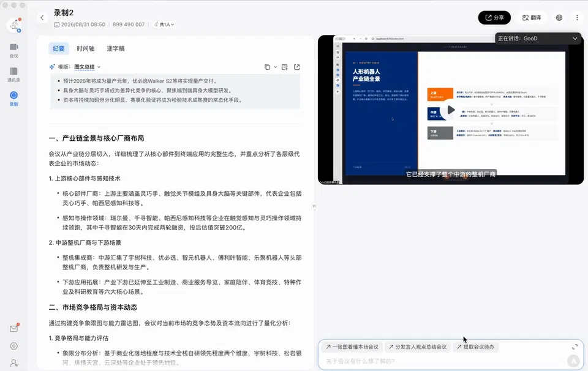The image size is (588, 371).
Task: Open the 录制 recordings sidebar section
Action: point(14,99)
